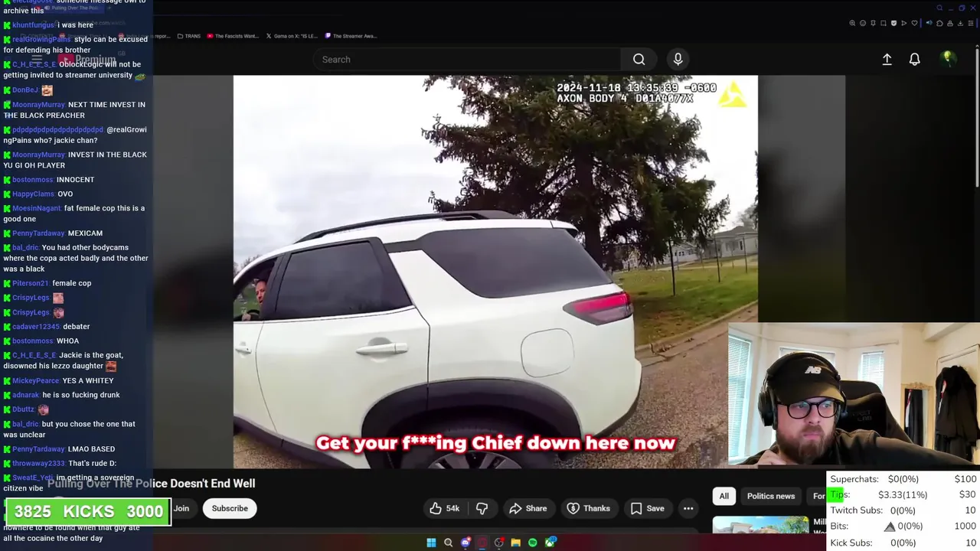Click into the YouTube Search field
Screen dimensions: 980x551
(467, 59)
